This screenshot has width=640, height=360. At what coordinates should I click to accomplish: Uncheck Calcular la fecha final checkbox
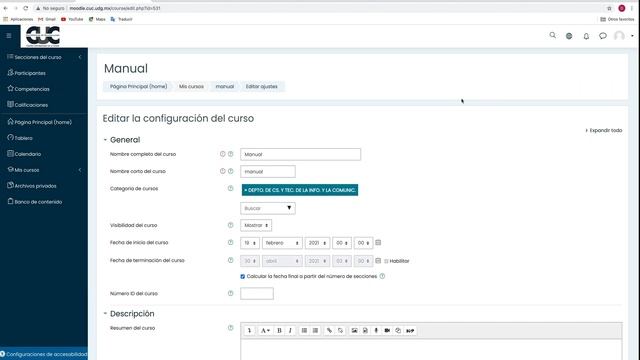[x=243, y=276]
